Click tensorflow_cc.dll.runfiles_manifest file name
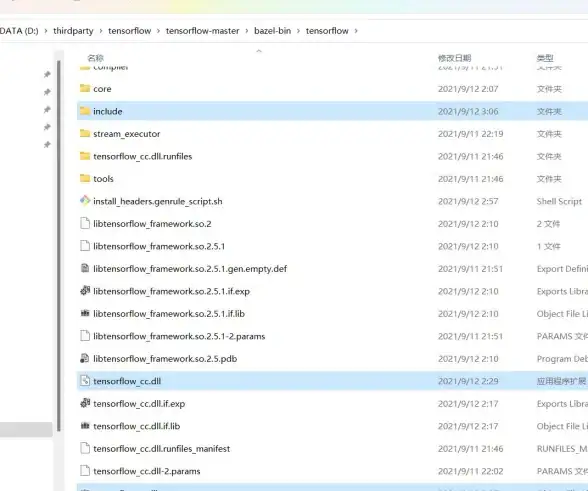 pyautogui.click(x=162, y=449)
